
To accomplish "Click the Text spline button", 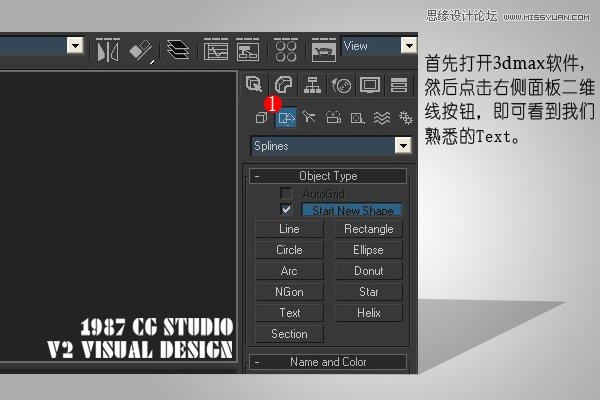I will coord(289,313).
